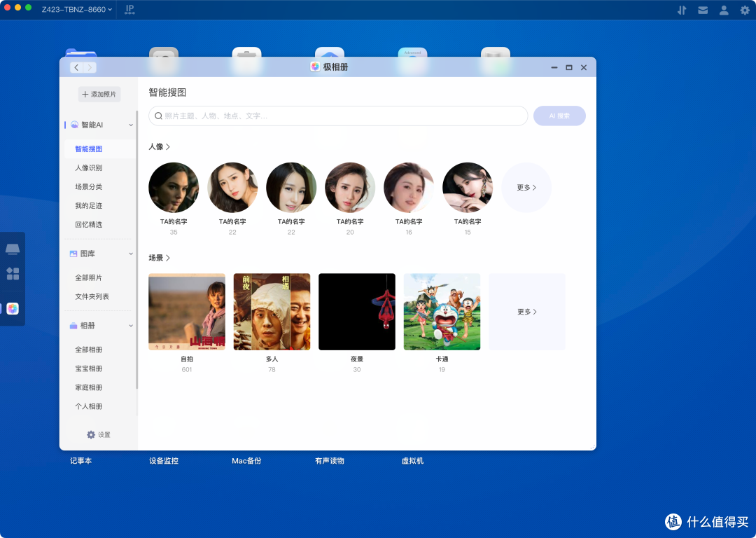Open the portrait with 20 photos
The image size is (756, 538).
(350, 188)
